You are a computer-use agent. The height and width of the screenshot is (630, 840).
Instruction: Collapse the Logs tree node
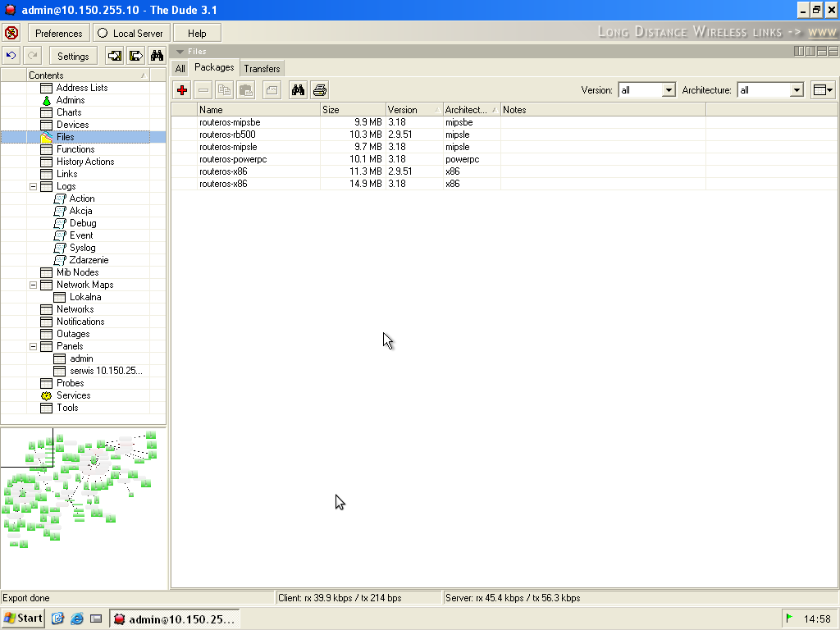click(33, 186)
